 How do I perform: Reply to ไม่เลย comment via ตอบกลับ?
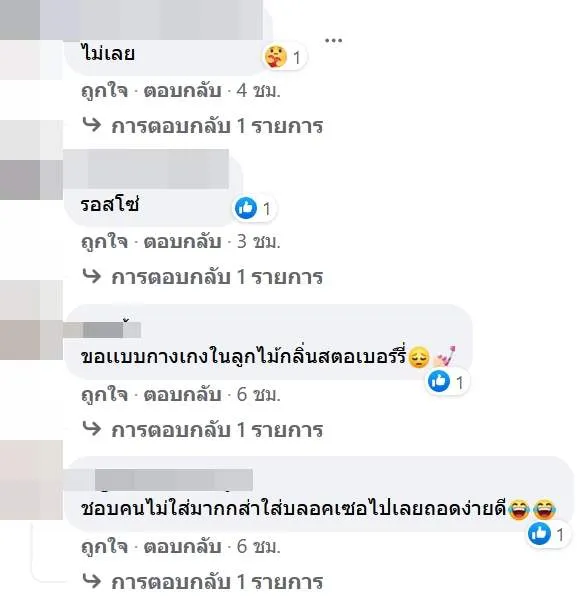click(183, 91)
